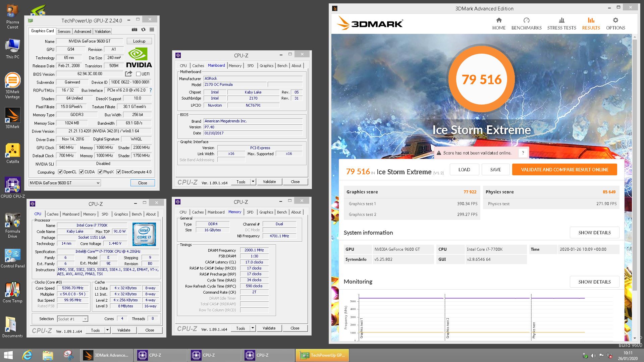Click LOAD button in 3DMark
The width and height of the screenshot is (644, 362).
point(464,170)
